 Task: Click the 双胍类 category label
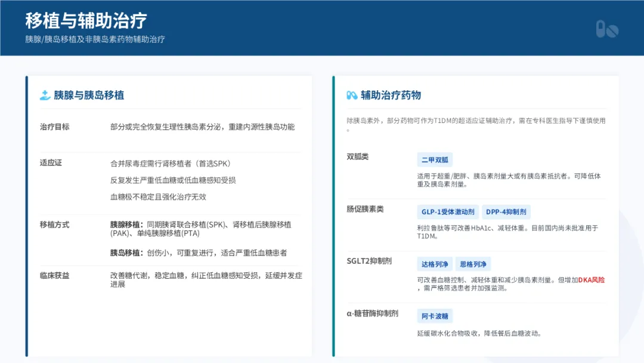(x=358, y=157)
